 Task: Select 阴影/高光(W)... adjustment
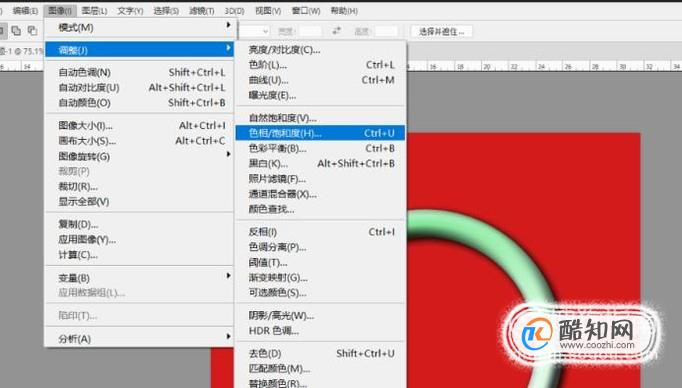pyautogui.click(x=321, y=315)
